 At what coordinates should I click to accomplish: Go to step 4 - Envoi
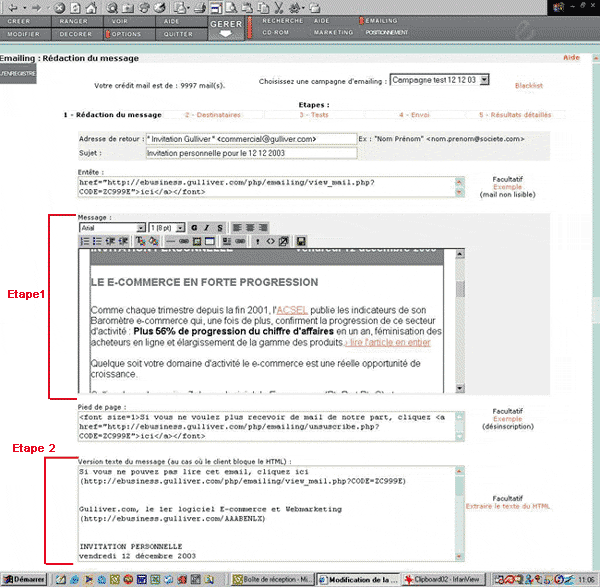coord(414,115)
